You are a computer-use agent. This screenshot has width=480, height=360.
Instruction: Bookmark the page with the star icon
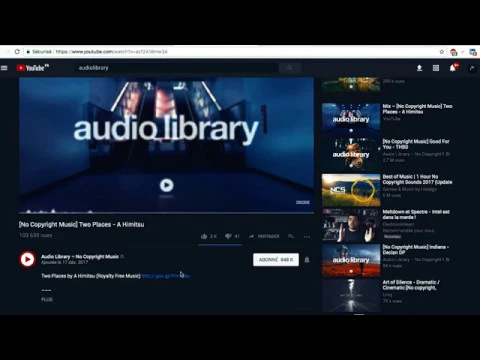pyautogui.click(x=442, y=52)
